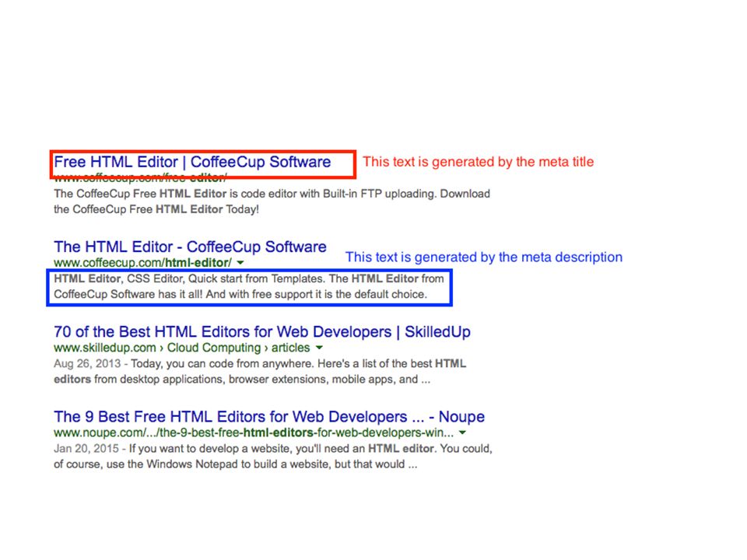This screenshot has height=560, width=747.
Task: Expand dropdown arrow next to noupe.com URL
Action: tap(462, 433)
